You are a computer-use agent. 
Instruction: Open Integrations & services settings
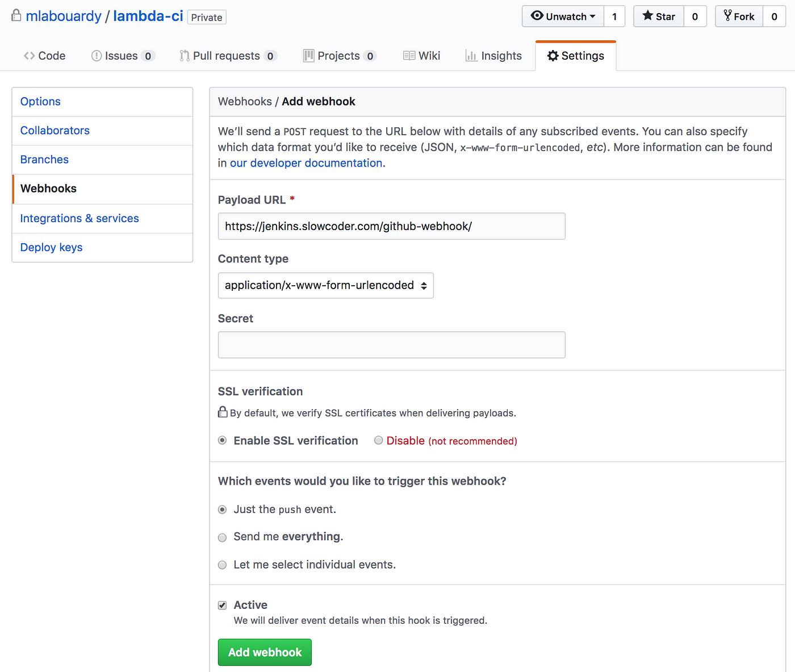[102, 219]
